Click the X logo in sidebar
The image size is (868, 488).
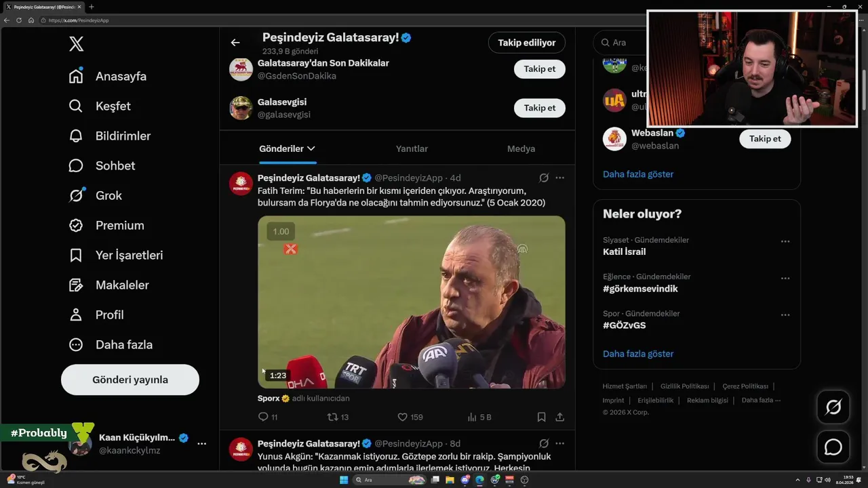click(x=77, y=44)
